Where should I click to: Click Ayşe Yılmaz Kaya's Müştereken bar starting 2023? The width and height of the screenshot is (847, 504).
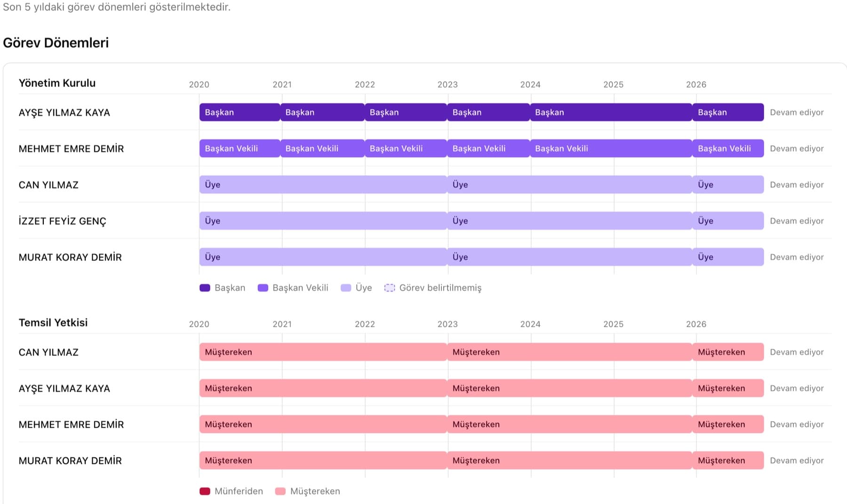(570, 388)
